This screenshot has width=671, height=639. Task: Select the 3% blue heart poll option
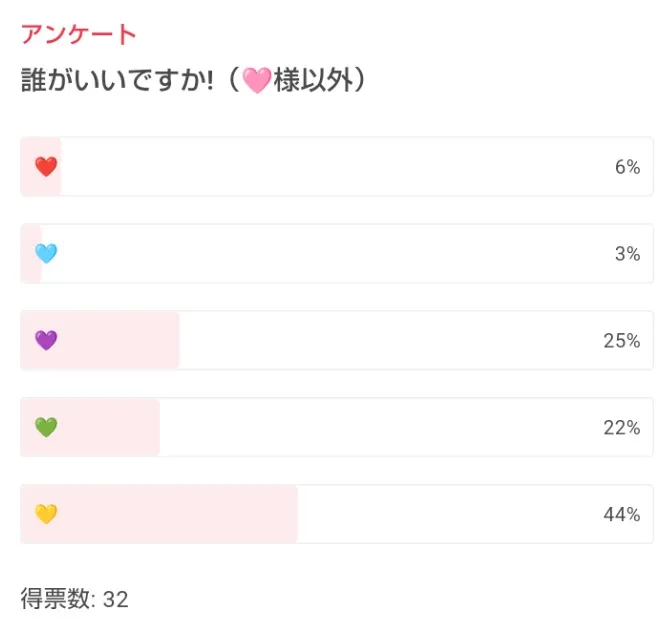point(337,253)
